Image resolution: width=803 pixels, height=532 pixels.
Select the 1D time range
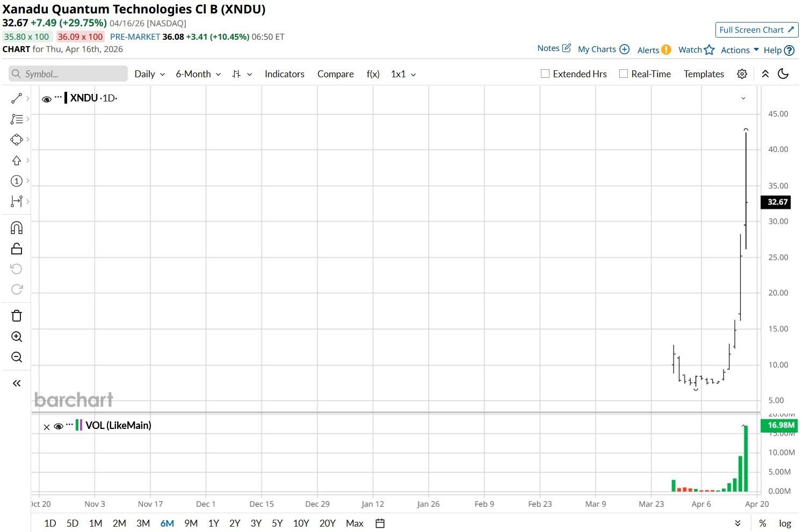(x=50, y=523)
